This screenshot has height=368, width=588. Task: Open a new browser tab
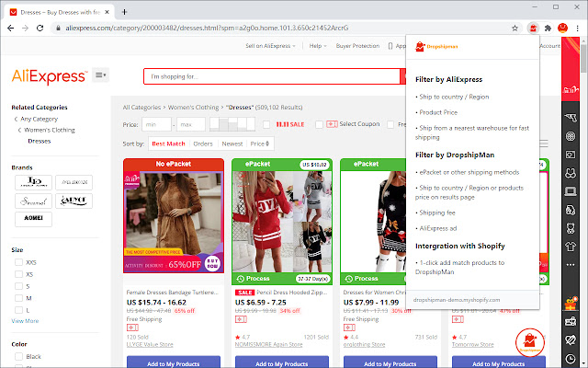(124, 9)
